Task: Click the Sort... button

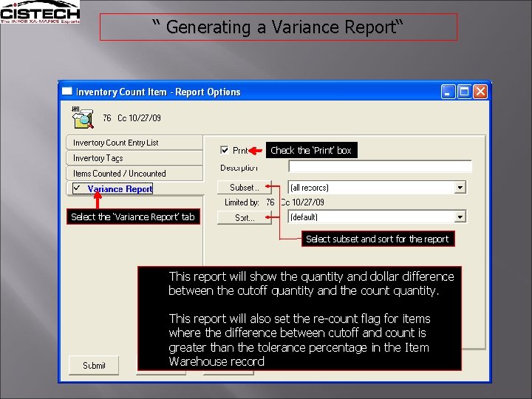Action: click(x=245, y=217)
